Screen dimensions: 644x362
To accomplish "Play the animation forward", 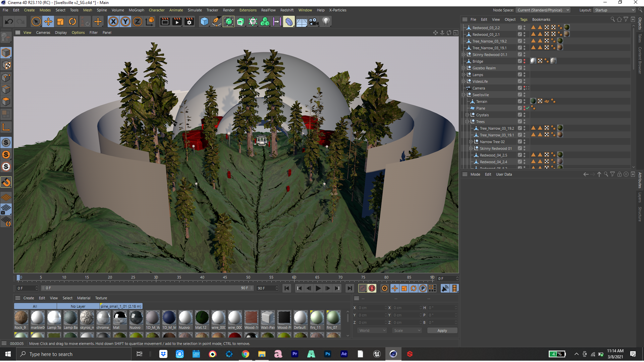I will (x=318, y=288).
